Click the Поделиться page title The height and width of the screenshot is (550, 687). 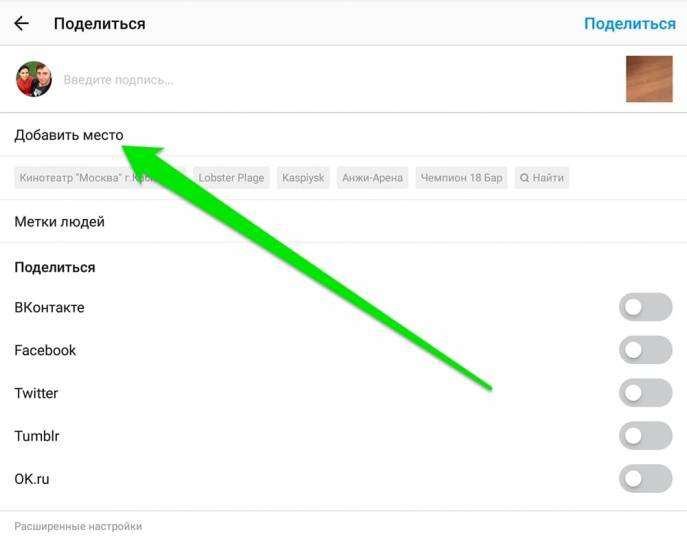click(x=100, y=24)
